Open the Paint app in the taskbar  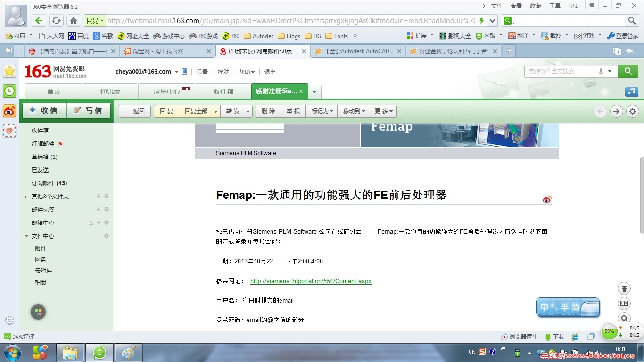pyautogui.click(x=128, y=352)
